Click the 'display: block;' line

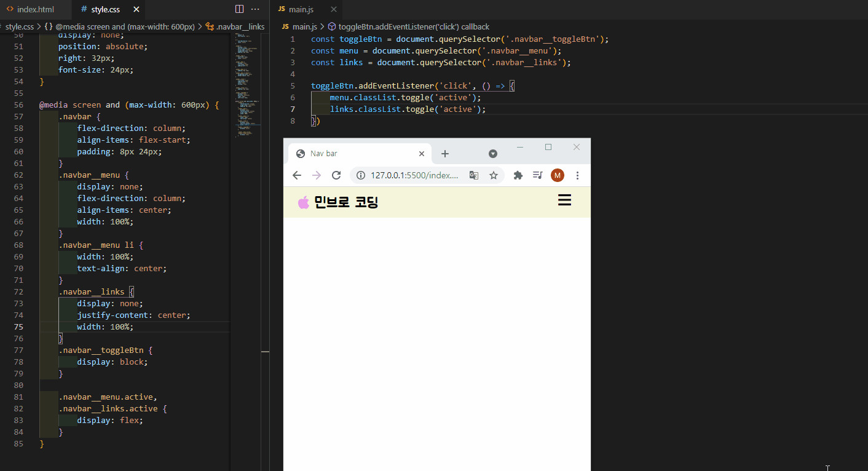point(112,362)
